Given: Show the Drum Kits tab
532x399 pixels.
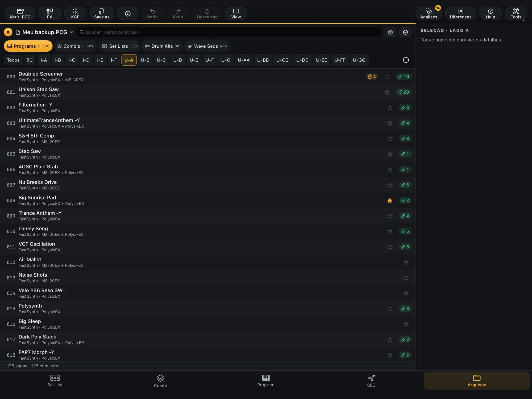Looking at the screenshot, I should [x=162, y=46].
